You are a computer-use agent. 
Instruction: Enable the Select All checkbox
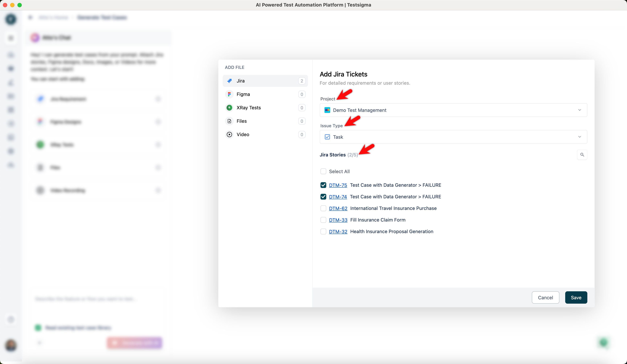click(x=323, y=171)
